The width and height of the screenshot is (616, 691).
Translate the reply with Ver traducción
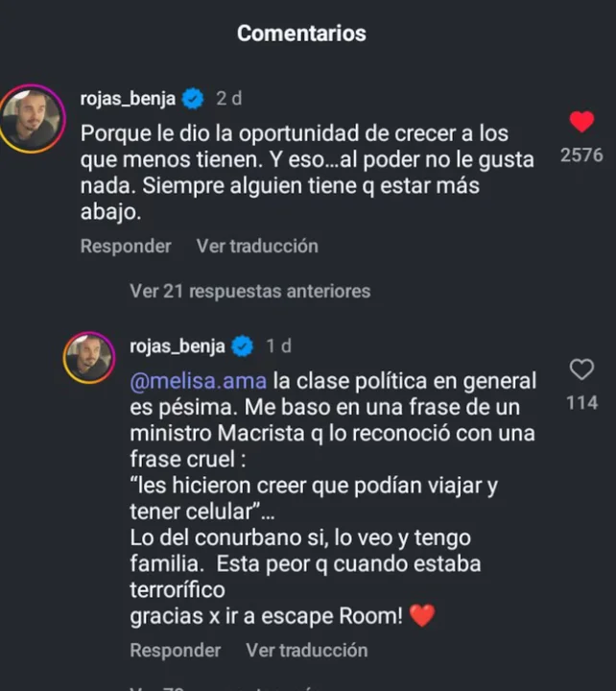[x=306, y=650]
